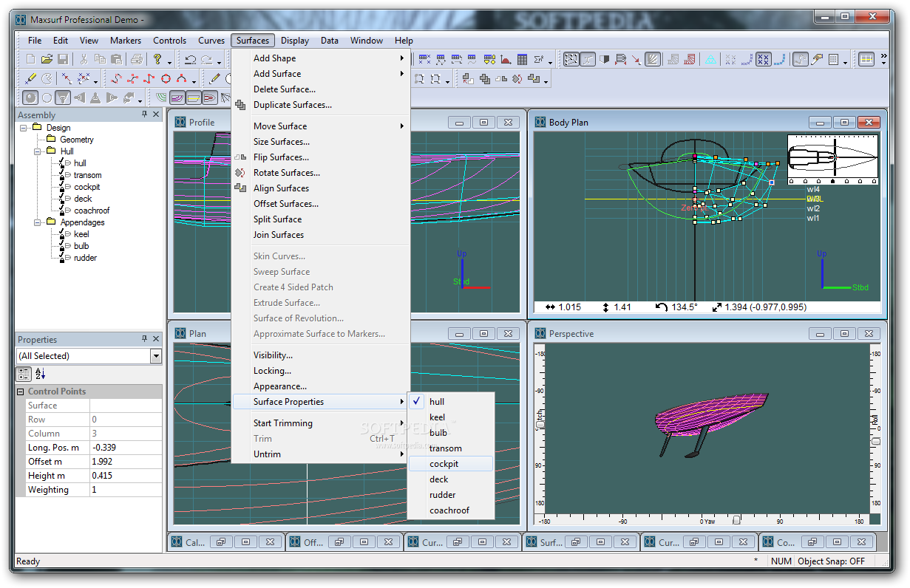The height and width of the screenshot is (588, 910).
Task: Click the yellow grid lines icon at toolbar end
Action: click(866, 59)
